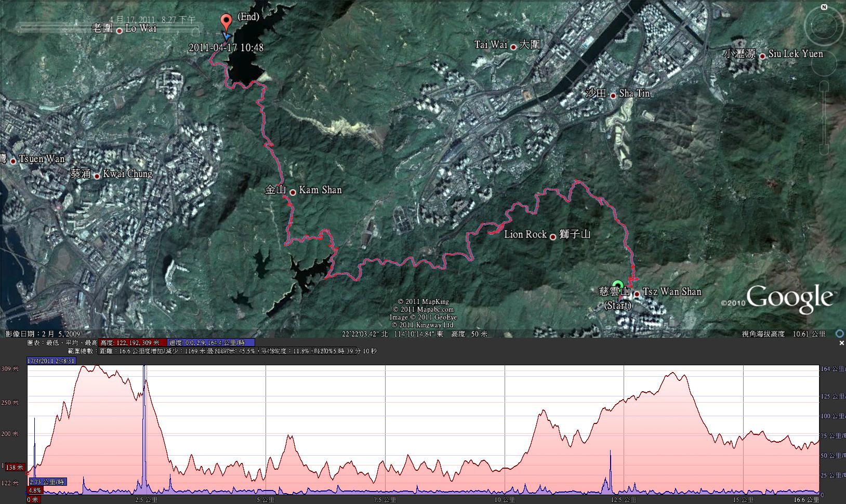The height and width of the screenshot is (504, 846).
Task: Click the green Start placemark icon
Action: tap(617, 285)
